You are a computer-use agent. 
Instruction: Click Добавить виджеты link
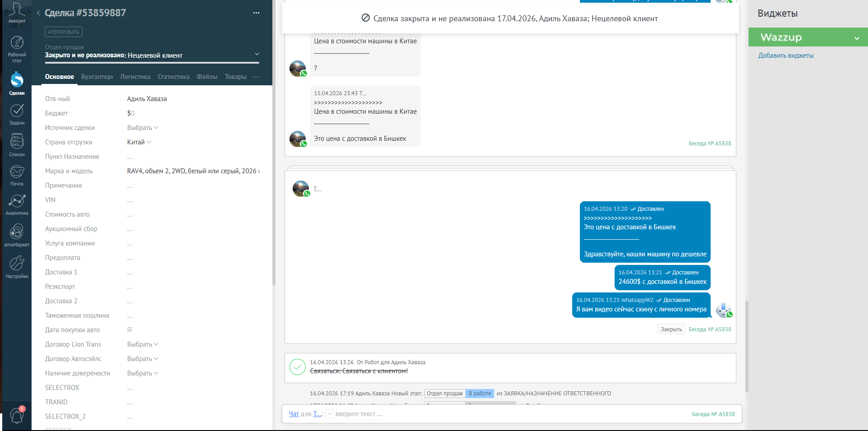click(785, 56)
